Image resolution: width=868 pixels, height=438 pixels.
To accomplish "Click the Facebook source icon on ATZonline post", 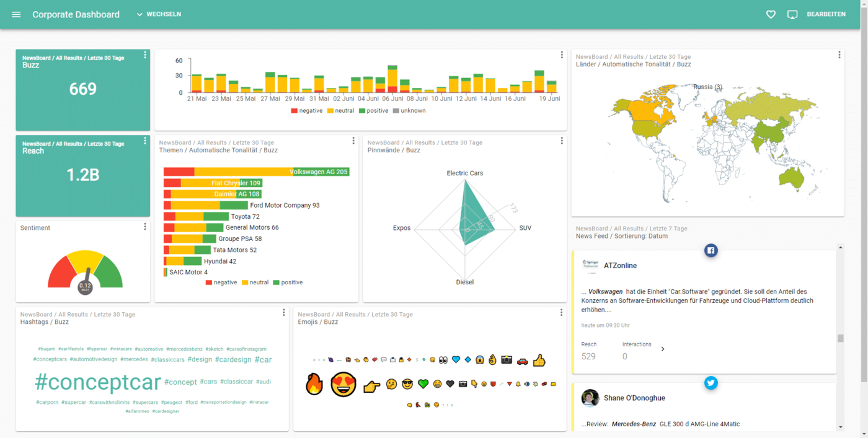I will (x=711, y=250).
